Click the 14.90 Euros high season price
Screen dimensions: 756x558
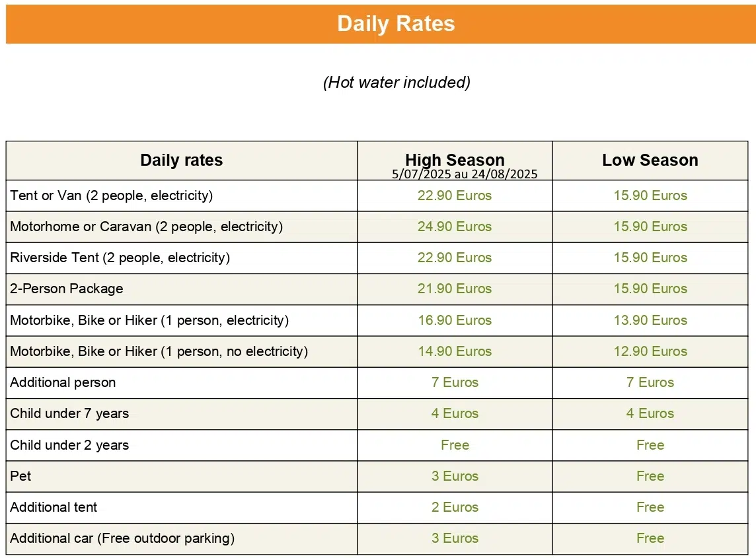pos(455,351)
